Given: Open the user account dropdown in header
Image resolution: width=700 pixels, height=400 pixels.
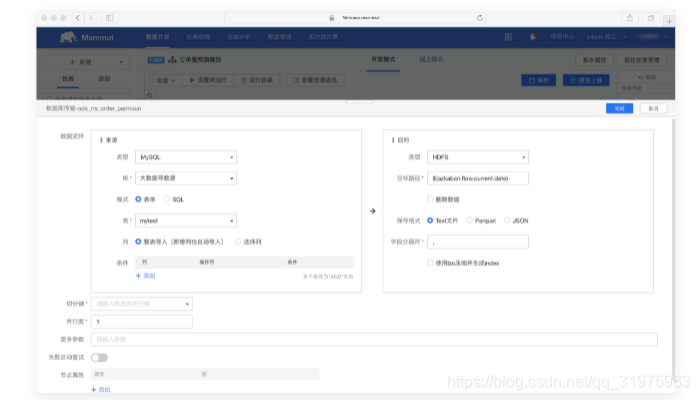Looking at the screenshot, I should [x=653, y=37].
